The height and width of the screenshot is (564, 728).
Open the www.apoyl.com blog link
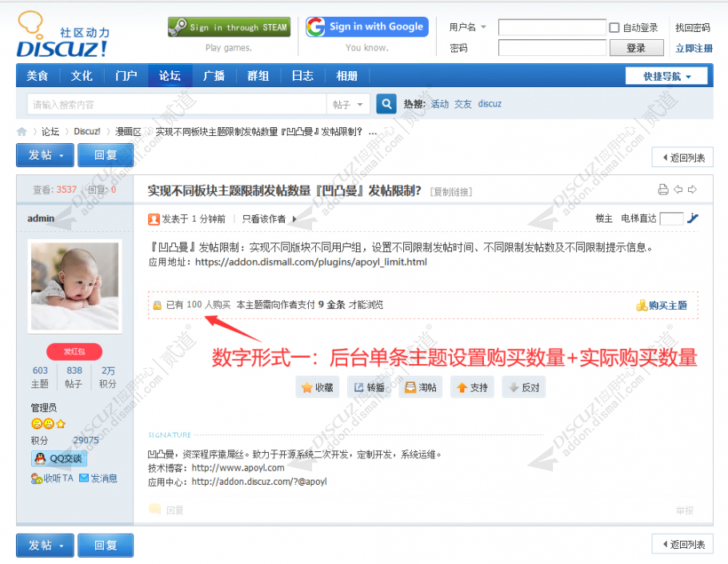click(238, 468)
